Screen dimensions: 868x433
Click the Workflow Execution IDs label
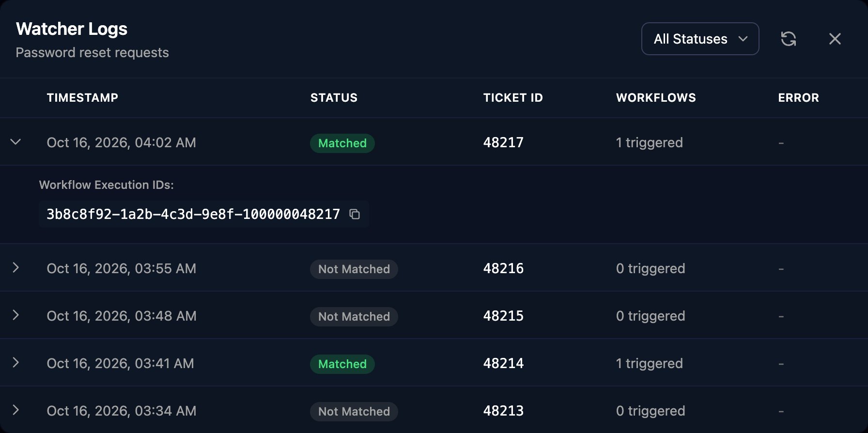click(106, 185)
